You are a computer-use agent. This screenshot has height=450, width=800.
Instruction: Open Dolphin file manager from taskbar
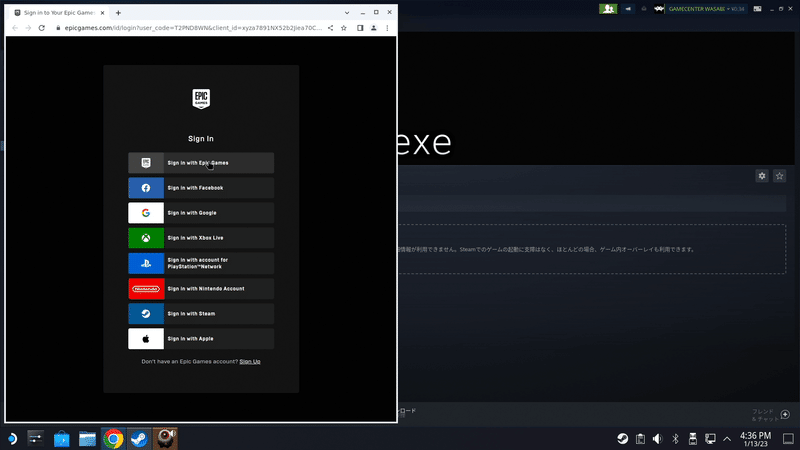pos(87,439)
